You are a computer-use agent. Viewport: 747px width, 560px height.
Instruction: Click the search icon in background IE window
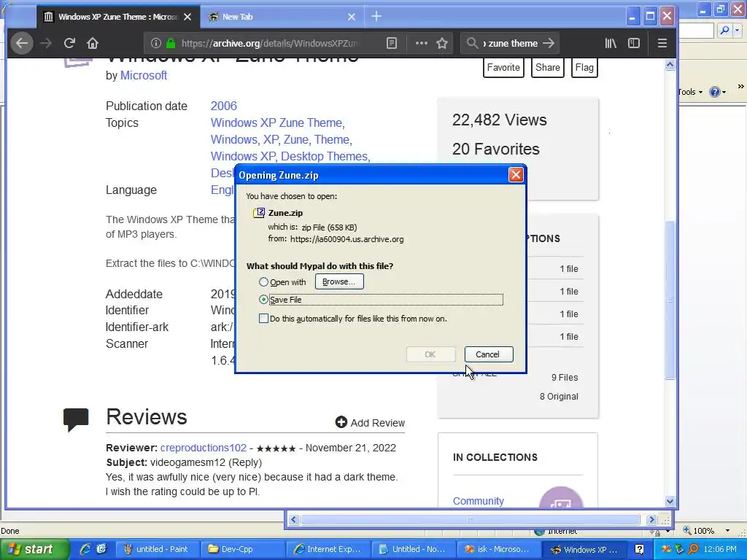point(724,31)
